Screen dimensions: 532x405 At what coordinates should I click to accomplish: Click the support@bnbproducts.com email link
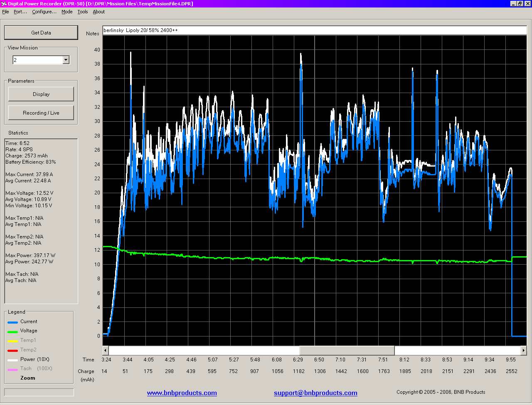click(x=315, y=393)
